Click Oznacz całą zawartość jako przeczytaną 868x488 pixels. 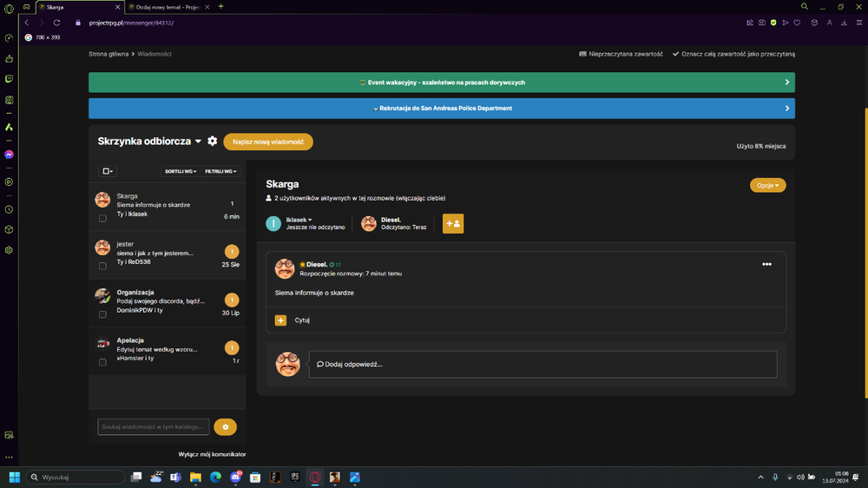(x=733, y=54)
